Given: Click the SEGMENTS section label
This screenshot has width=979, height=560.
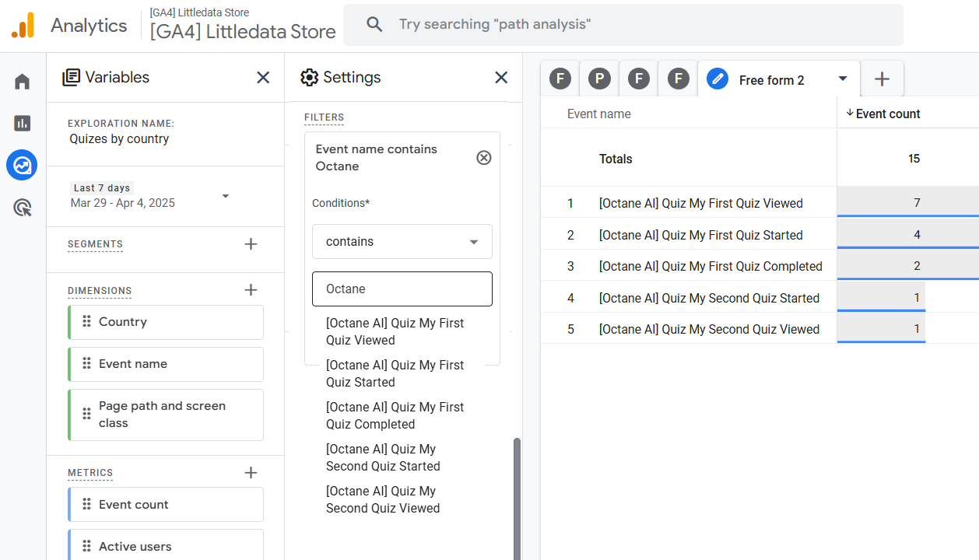Looking at the screenshot, I should click(x=95, y=244).
